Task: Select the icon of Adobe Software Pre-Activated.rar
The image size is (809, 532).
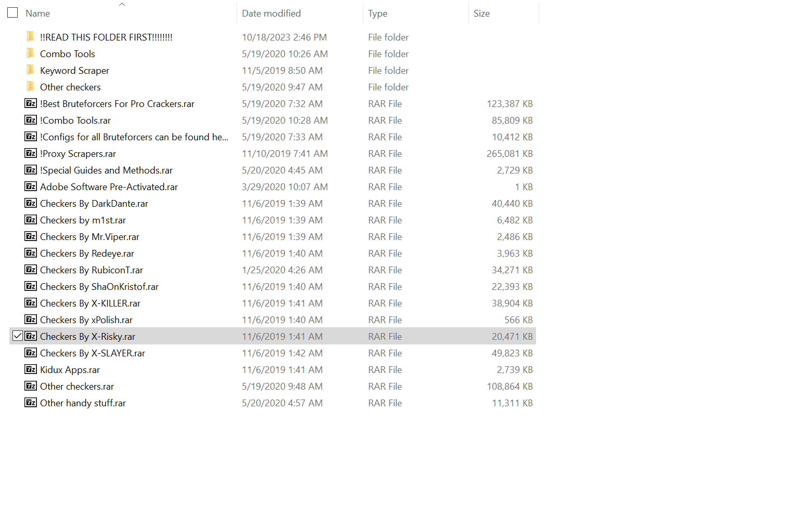Action: click(30, 187)
